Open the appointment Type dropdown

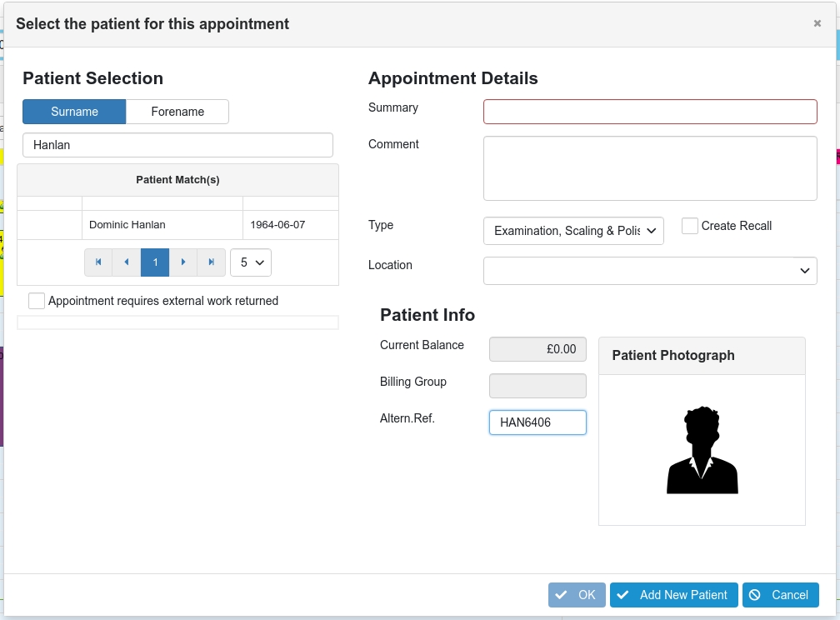click(573, 231)
